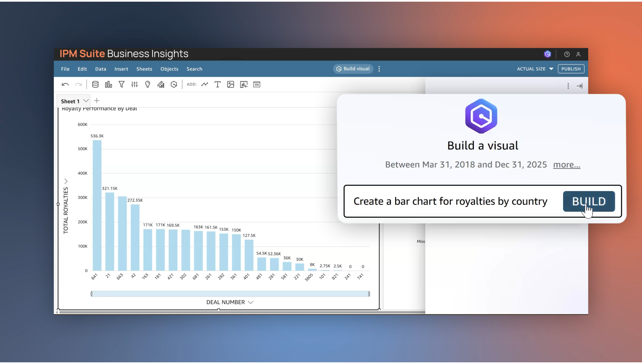642x364 pixels.
Task: Click the BUILD button in the dialog
Action: coord(589,201)
